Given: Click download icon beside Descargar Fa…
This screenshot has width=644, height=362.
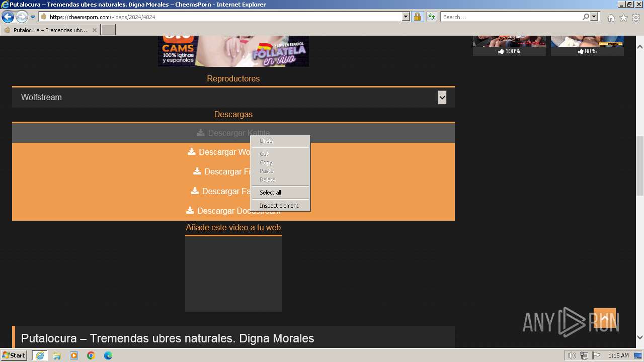Looking at the screenshot, I should [195, 191].
